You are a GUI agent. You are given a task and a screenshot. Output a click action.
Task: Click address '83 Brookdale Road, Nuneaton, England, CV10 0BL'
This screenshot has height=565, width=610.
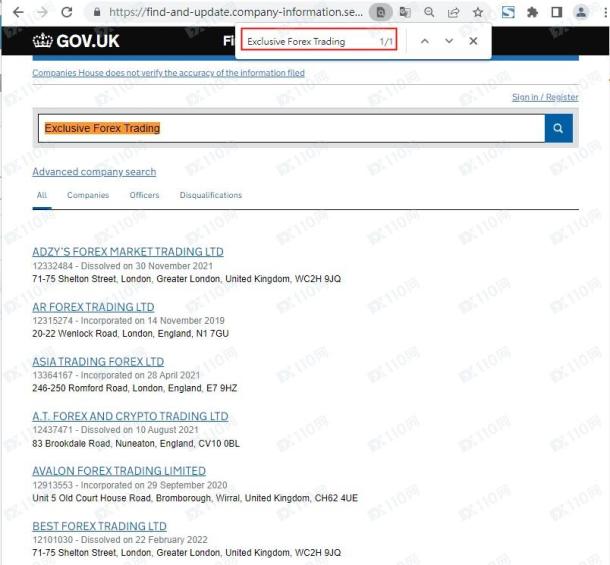tap(136, 444)
